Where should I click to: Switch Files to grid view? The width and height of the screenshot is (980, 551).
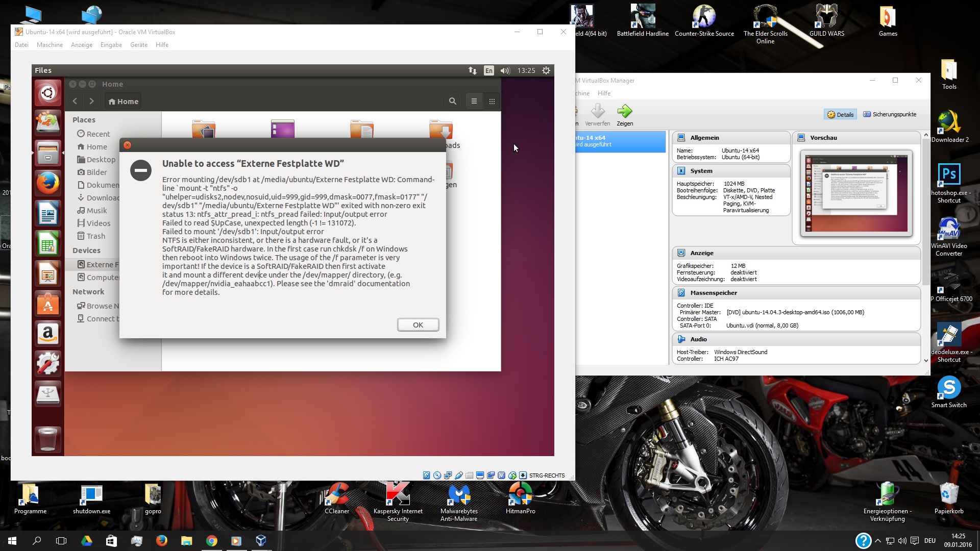(x=492, y=102)
